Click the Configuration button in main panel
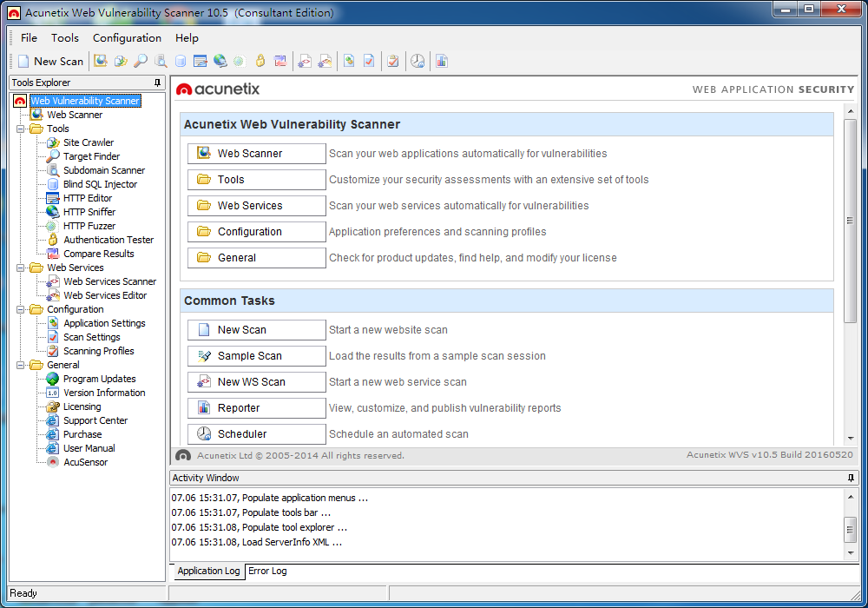The image size is (868, 608). (x=256, y=231)
